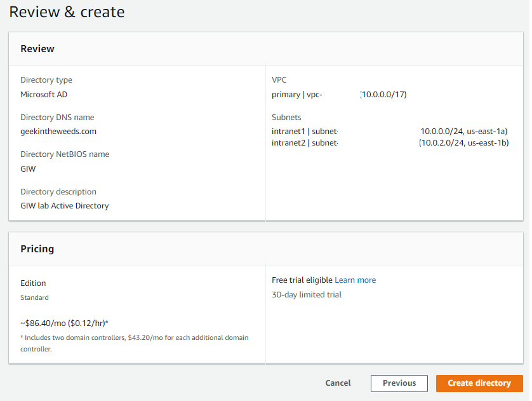Image resolution: width=532 pixels, height=401 pixels.
Task: Click the Microsoft AD directory type value
Action: (x=44, y=95)
